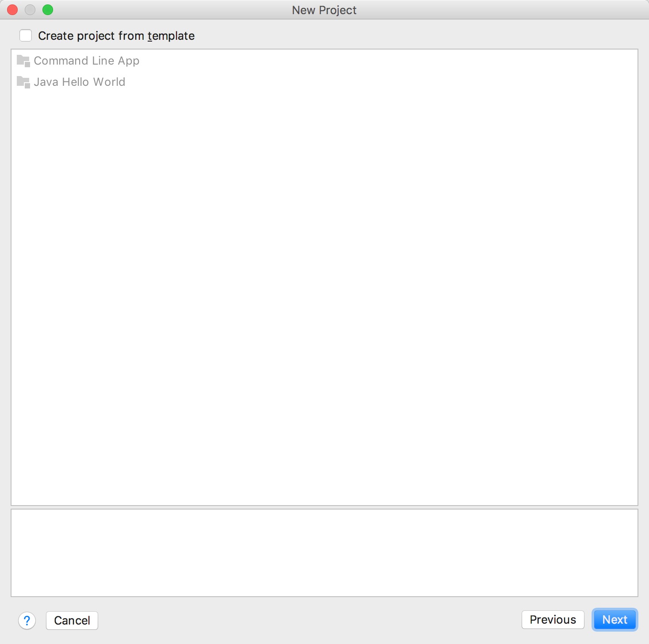The height and width of the screenshot is (644, 649).
Task: Click folder icon beside Command Line App
Action: [x=23, y=61]
